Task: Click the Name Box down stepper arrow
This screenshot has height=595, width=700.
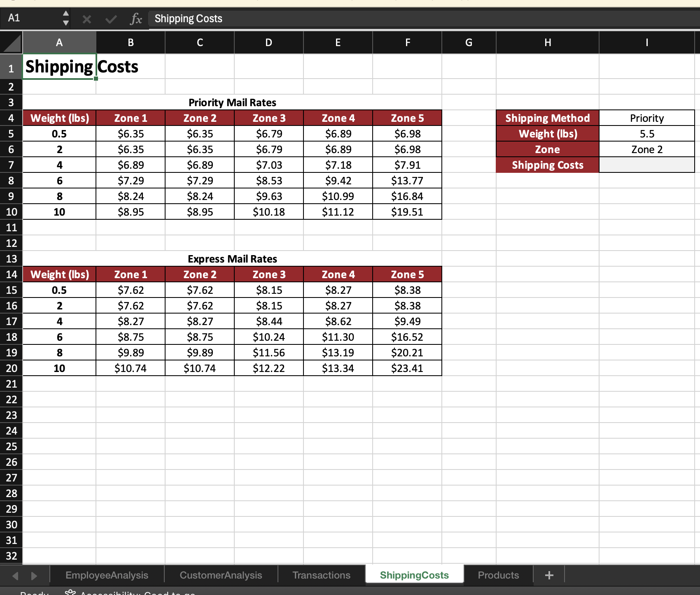Action: (x=66, y=23)
